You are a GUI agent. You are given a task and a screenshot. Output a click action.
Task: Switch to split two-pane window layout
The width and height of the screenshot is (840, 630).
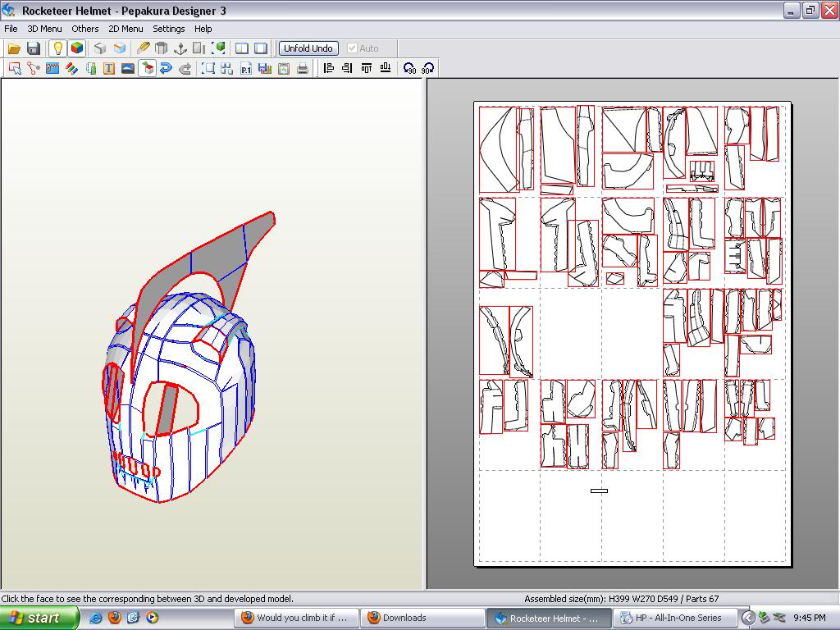click(x=242, y=48)
